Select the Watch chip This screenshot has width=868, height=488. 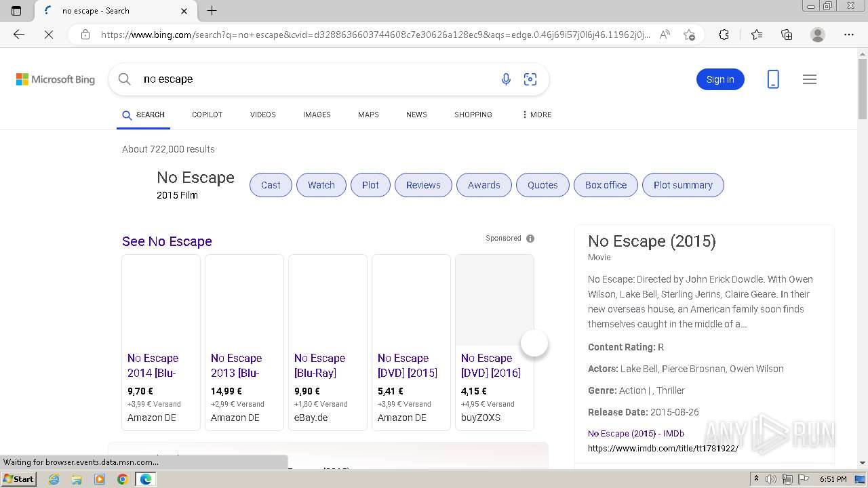click(x=321, y=185)
